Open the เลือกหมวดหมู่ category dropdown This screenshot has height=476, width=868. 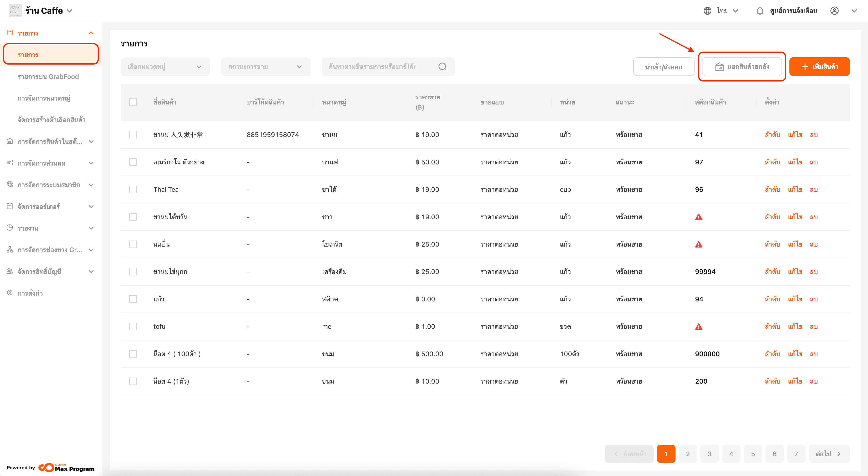[165, 67]
